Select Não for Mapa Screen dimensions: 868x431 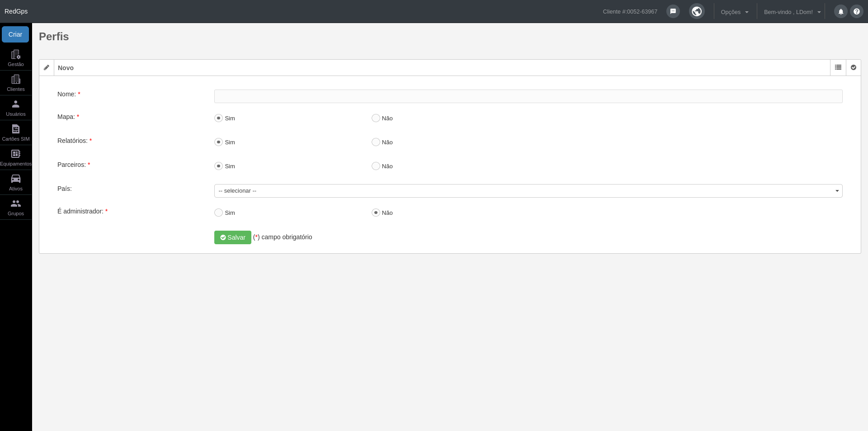click(376, 118)
